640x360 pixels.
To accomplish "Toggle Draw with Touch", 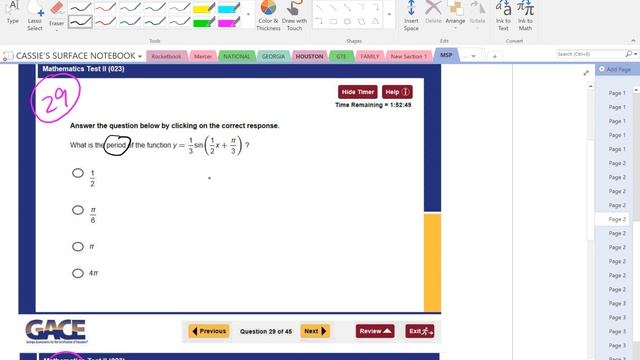I will tap(294, 16).
